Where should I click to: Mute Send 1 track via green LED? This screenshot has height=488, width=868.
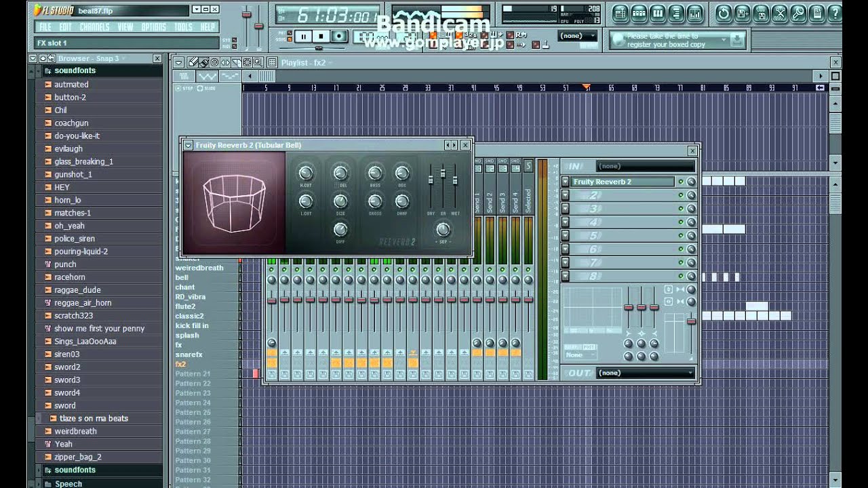tap(477, 269)
